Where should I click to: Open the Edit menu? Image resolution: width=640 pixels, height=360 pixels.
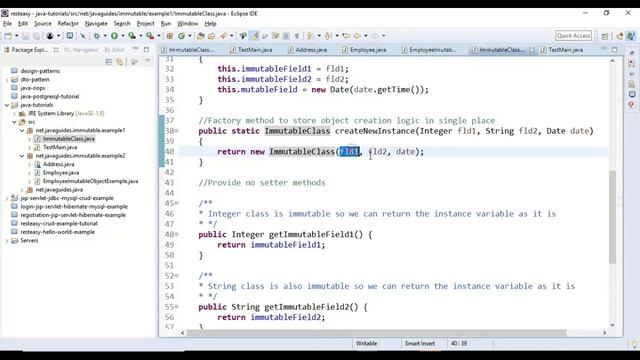(23, 24)
